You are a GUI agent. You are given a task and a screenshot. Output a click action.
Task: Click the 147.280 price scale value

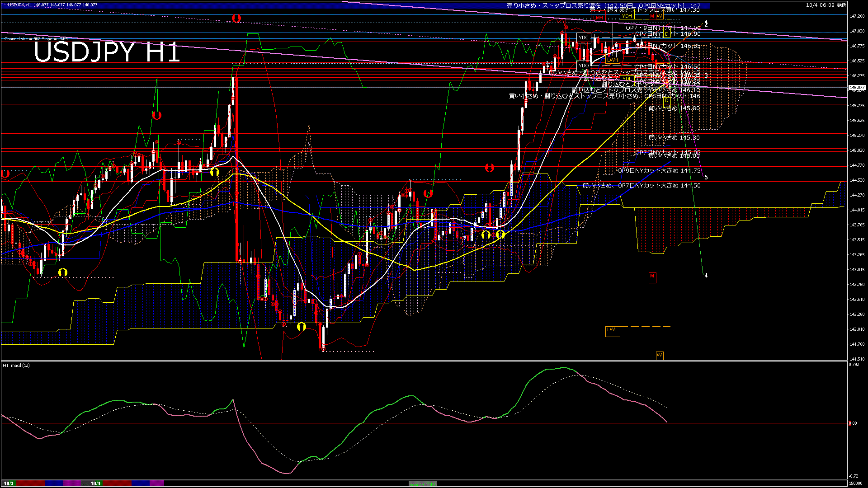(x=857, y=16)
